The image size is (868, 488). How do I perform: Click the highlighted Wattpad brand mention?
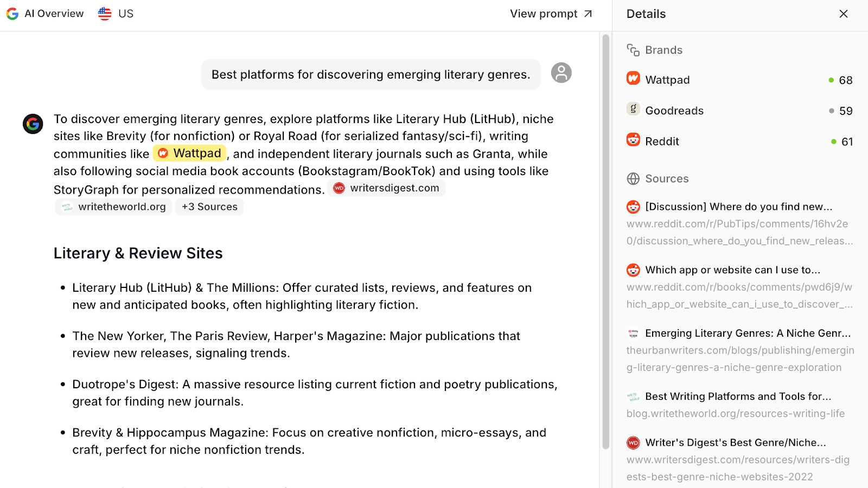189,153
